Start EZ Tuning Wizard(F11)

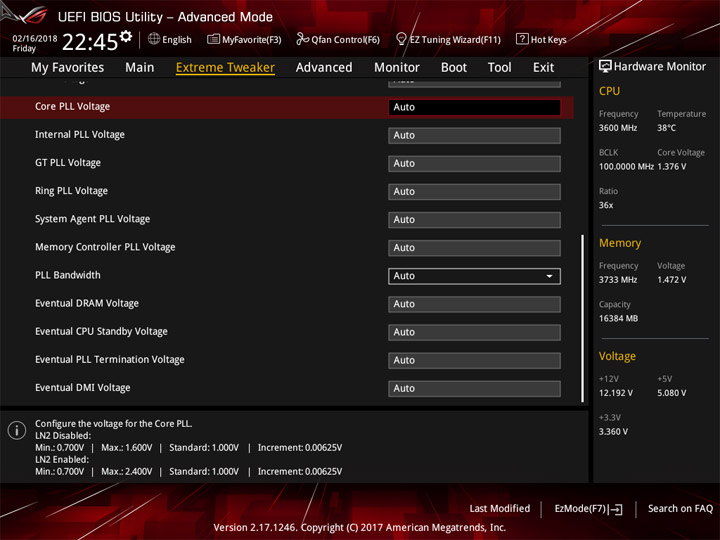point(448,39)
